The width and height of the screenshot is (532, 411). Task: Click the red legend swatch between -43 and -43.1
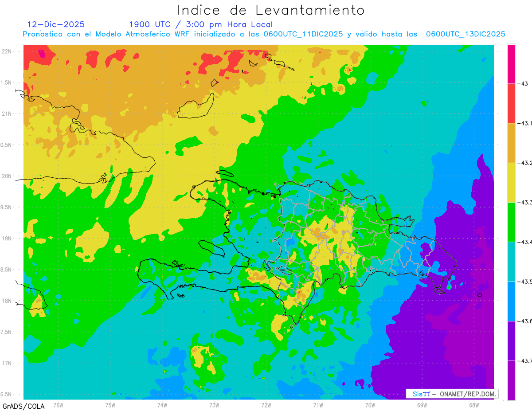coord(511,103)
